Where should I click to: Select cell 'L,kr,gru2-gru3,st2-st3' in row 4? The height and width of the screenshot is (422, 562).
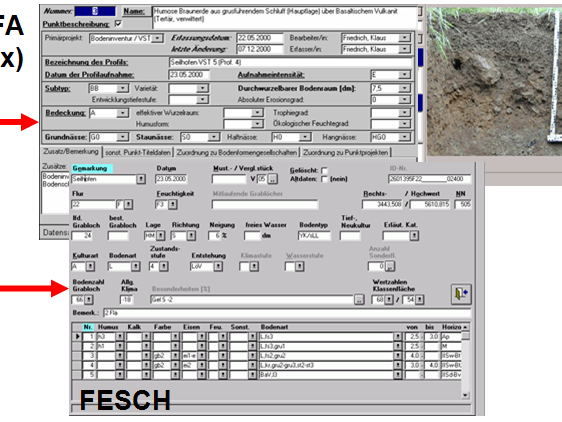(x=326, y=365)
